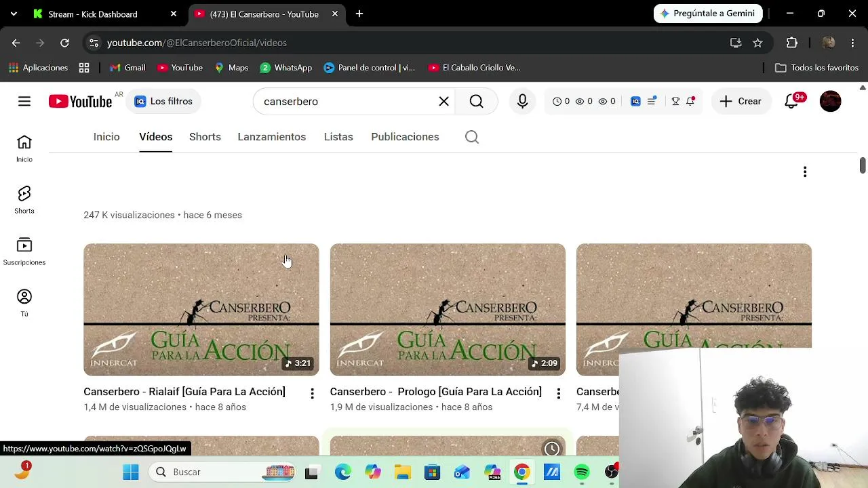
Task: Play the Rialaif video thumbnail
Action: [201, 310]
